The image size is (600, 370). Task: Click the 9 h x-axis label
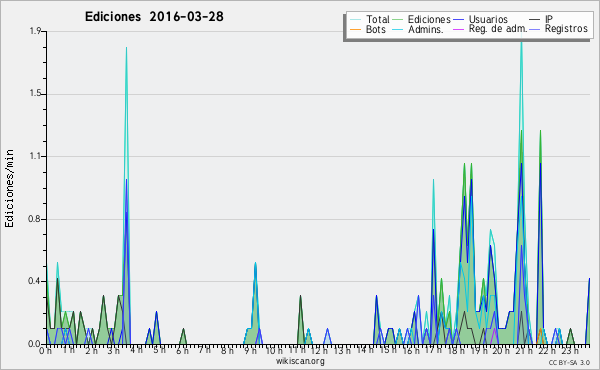click(251, 350)
